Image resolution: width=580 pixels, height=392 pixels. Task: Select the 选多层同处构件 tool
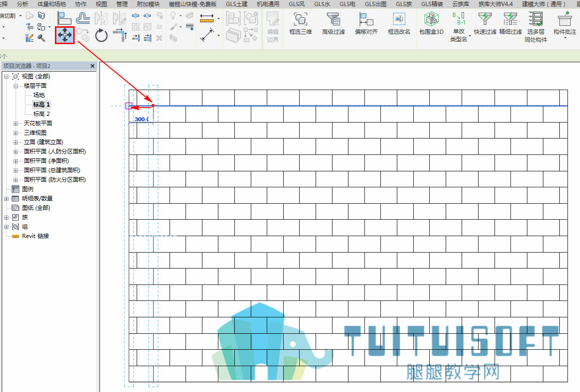point(536,27)
